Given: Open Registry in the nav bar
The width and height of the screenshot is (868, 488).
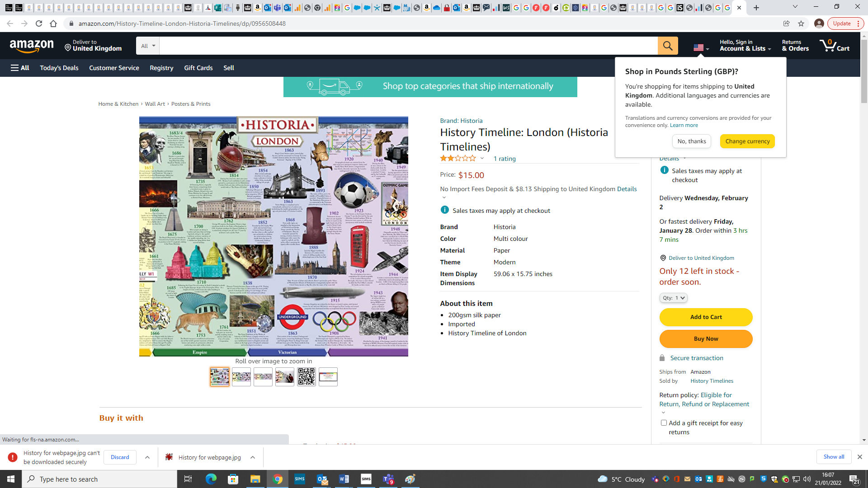Looking at the screenshot, I should tap(161, 68).
